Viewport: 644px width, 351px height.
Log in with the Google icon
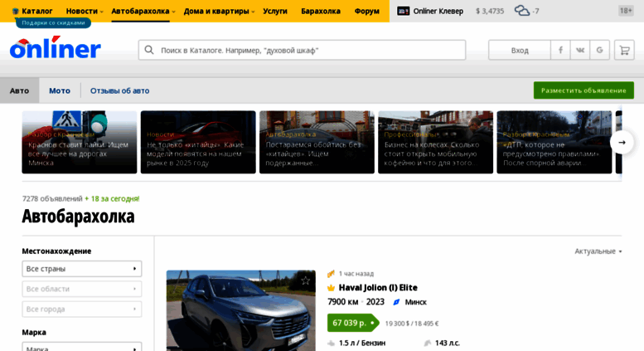[599, 50]
